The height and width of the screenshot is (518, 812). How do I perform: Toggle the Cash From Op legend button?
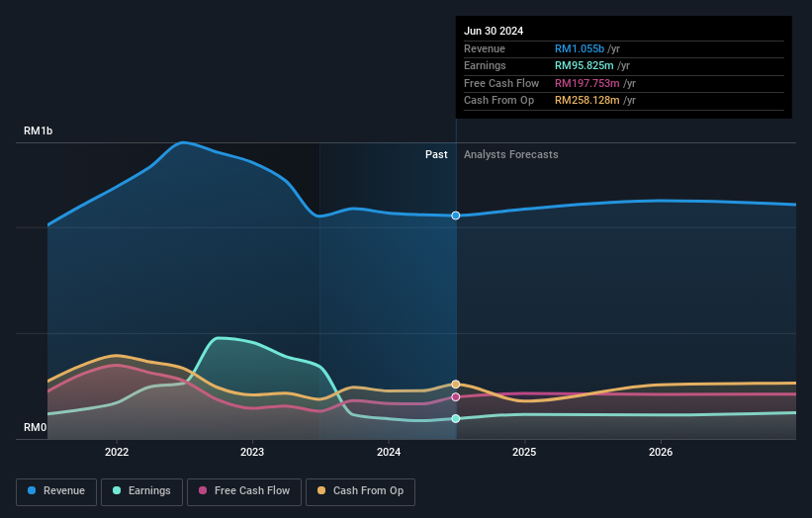click(x=360, y=491)
